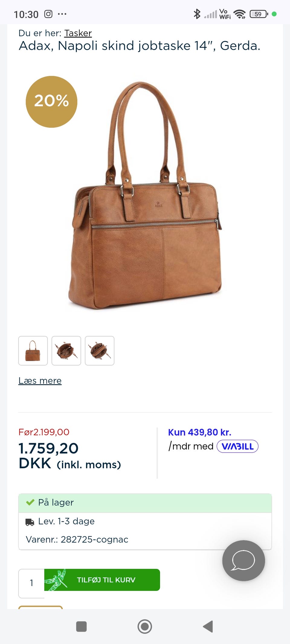The width and height of the screenshot is (290, 644).
Task: Open the Tasker breadcrumb link
Action: [x=78, y=33]
